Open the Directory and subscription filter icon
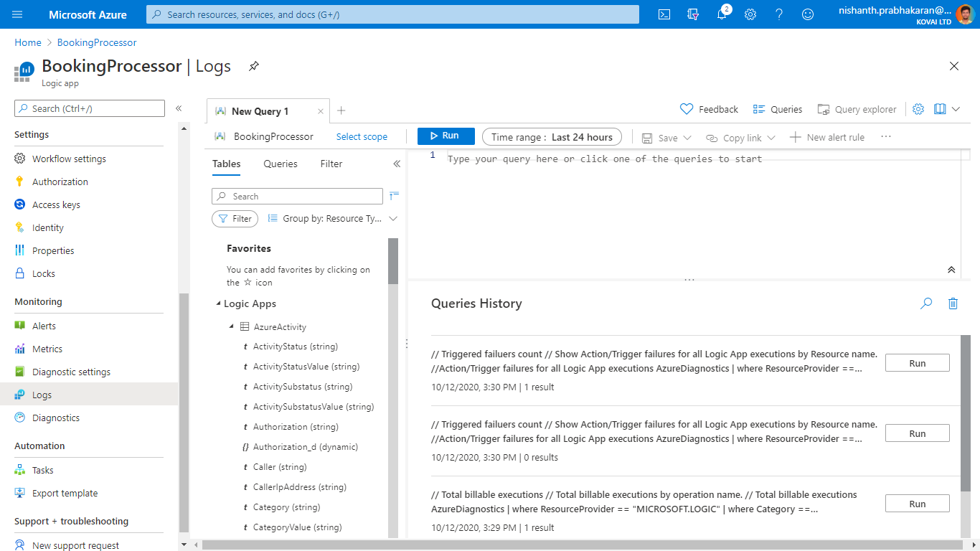This screenshot has height=551, width=980. pos(693,14)
